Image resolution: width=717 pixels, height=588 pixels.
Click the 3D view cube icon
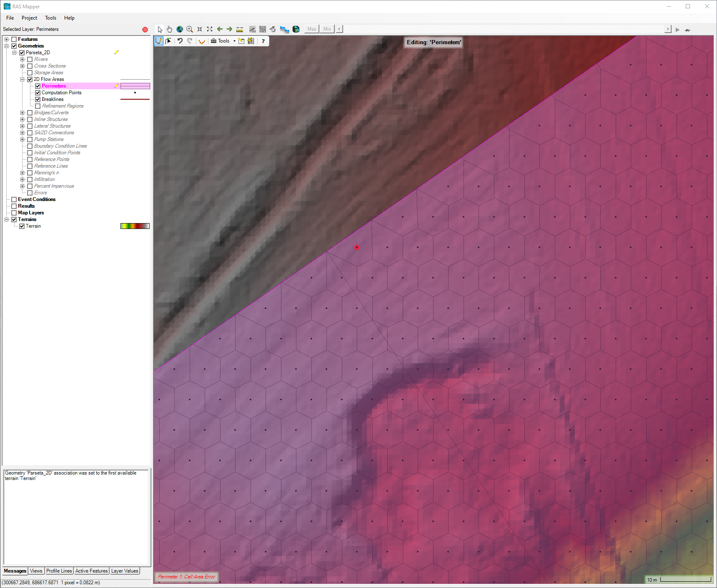[x=296, y=29]
